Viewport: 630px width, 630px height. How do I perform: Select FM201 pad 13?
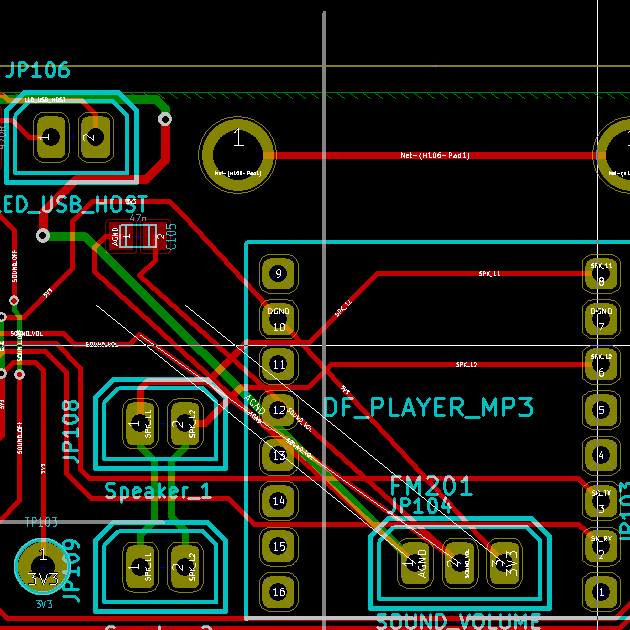click(278, 455)
